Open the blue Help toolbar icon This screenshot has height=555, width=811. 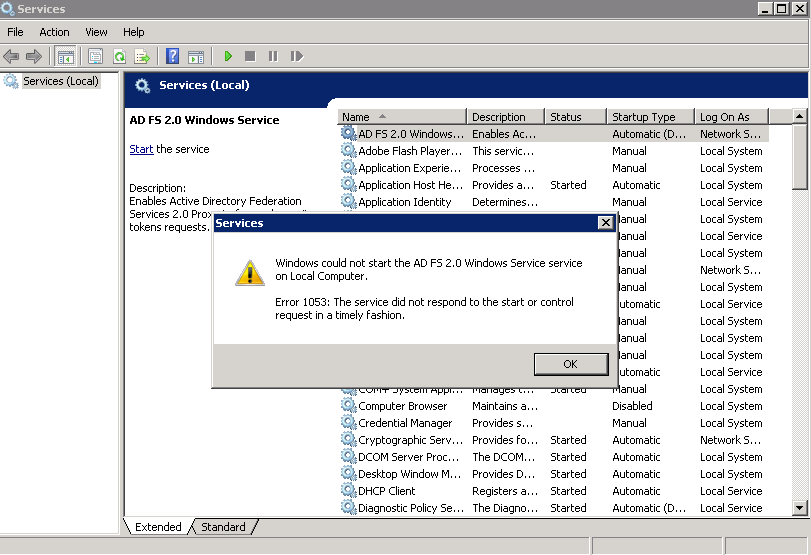pyautogui.click(x=172, y=56)
